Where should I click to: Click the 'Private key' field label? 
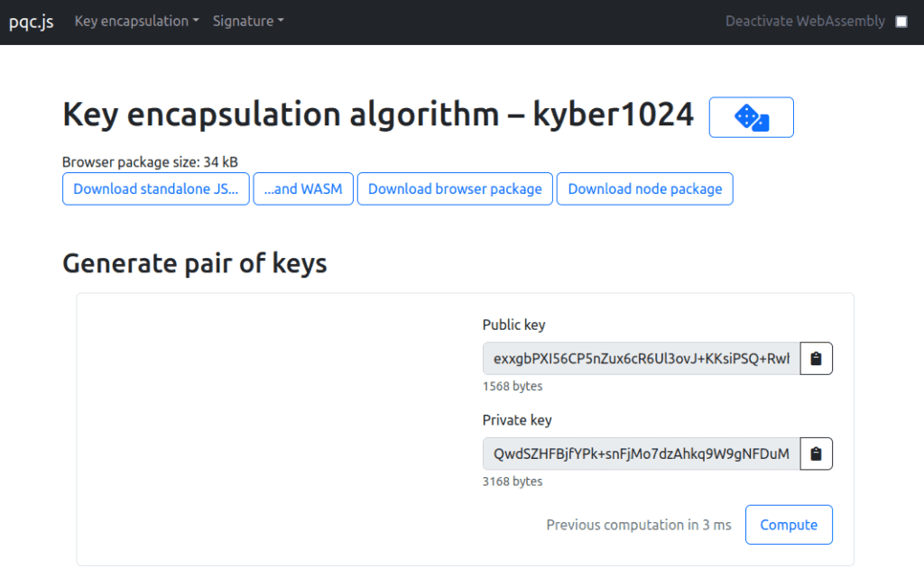[517, 420]
